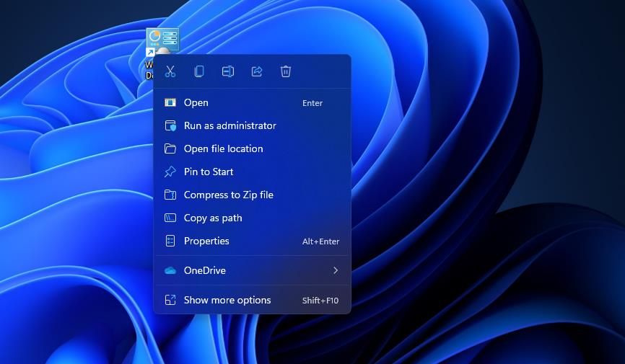Screen dimensions: 625x364
Task: Click the Share icon in the top row
Action: (257, 71)
